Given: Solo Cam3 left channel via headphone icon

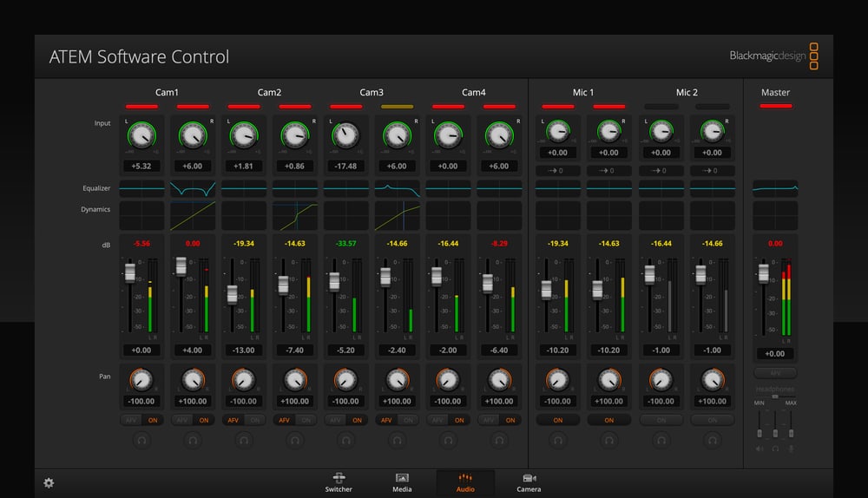Looking at the screenshot, I should point(346,441).
